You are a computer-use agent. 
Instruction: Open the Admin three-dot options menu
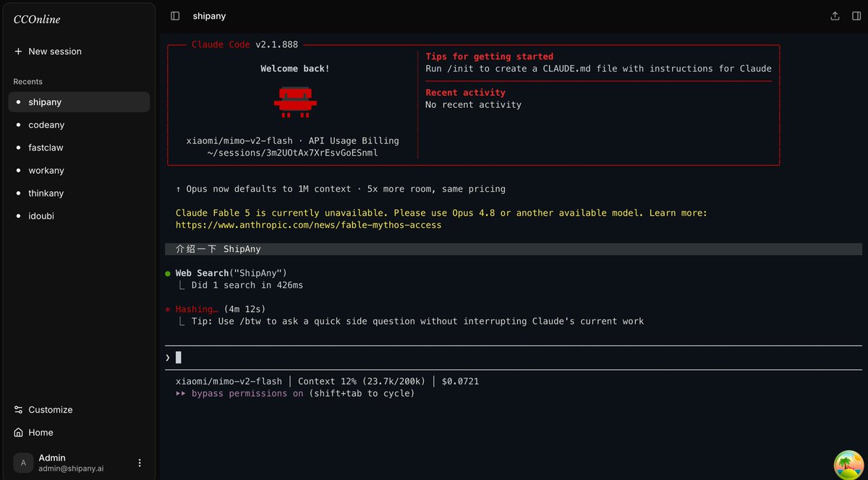coord(140,463)
